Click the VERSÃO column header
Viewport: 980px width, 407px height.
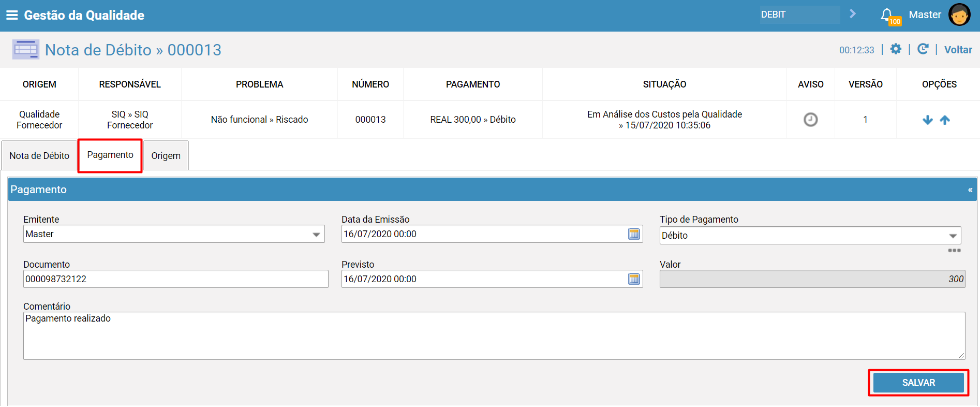[x=865, y=84]
